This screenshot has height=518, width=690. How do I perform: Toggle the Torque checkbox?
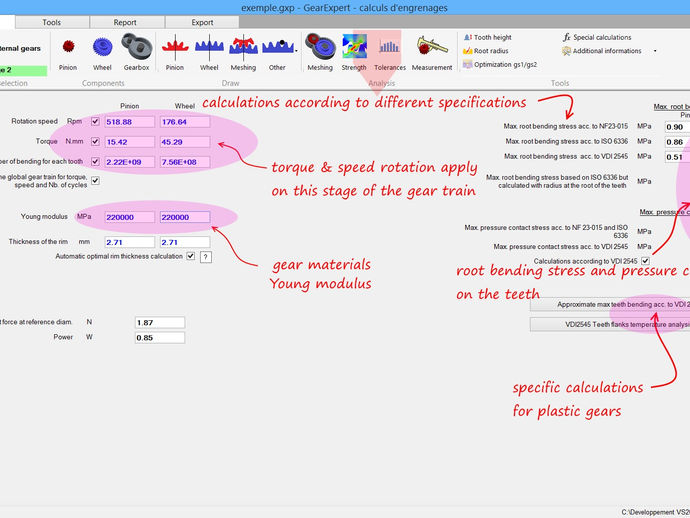[x=95, y=142]
